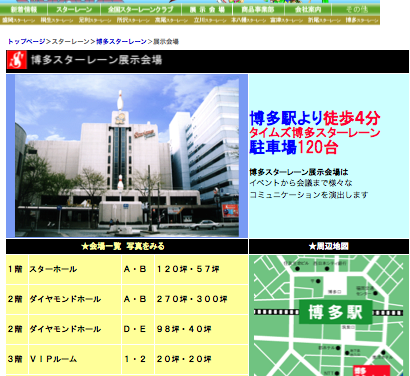Select the スターホール table cell
This screenshot has width=410, height=376.
(x=75, y=269)
